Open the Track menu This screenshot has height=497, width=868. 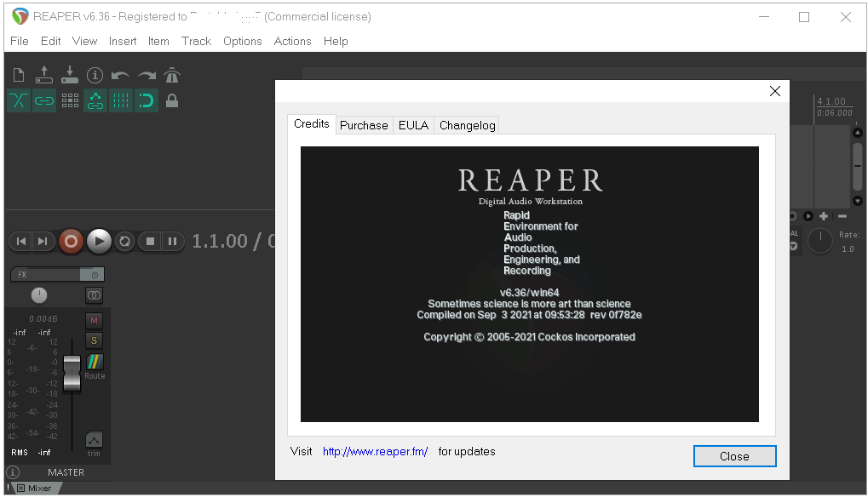point(196,41)
